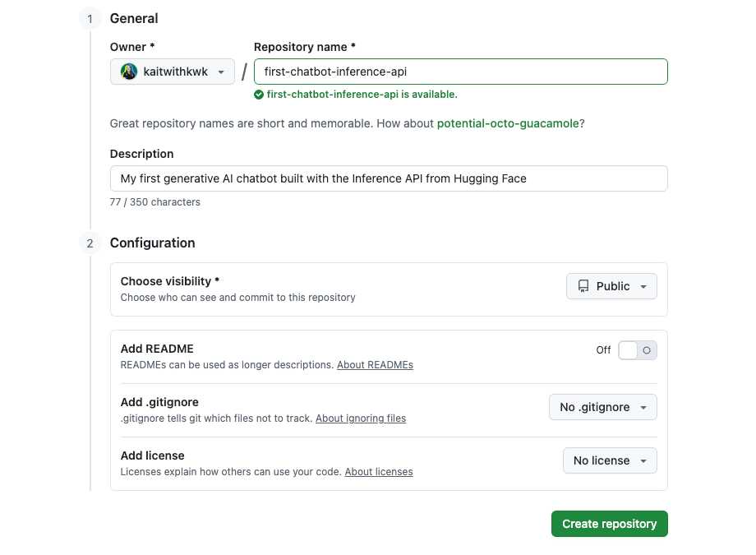Click the kaitwithkwk owner avatar icon
756x555 pixels.
tap(129, 72)
